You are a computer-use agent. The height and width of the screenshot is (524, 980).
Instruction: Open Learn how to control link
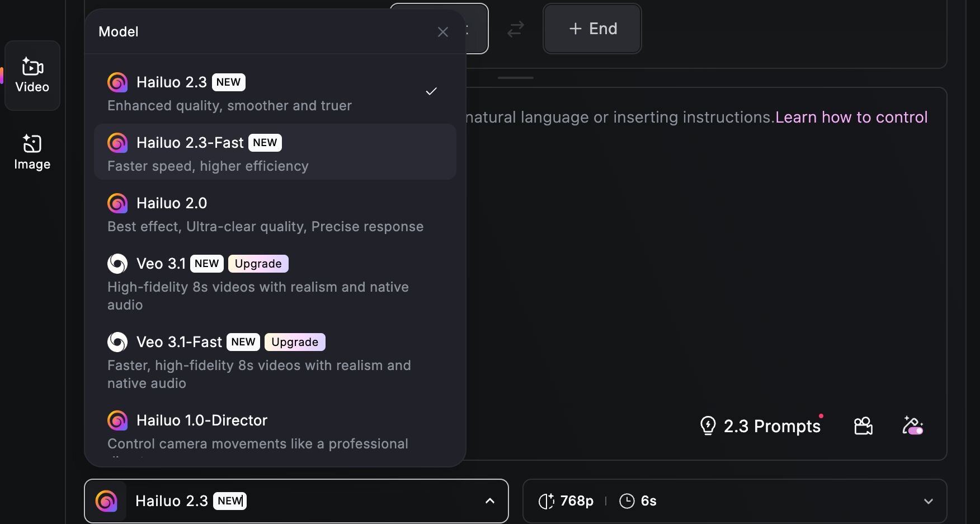851,117
